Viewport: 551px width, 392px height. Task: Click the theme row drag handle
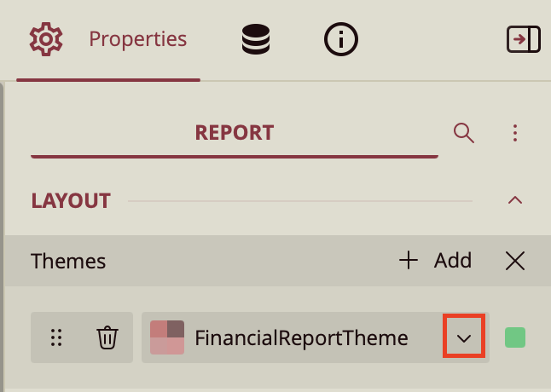tap(57, 337)
